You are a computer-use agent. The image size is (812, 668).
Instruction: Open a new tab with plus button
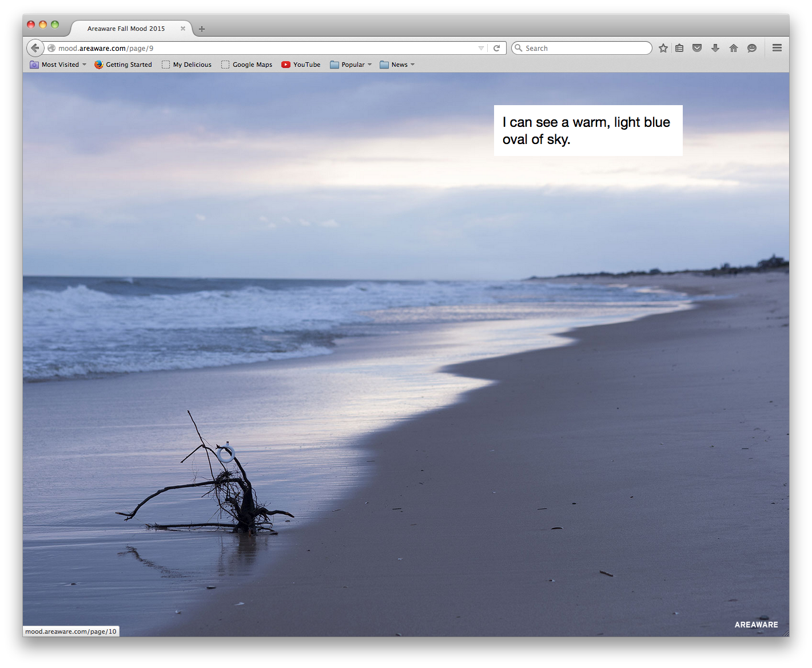tap(202, 29)
